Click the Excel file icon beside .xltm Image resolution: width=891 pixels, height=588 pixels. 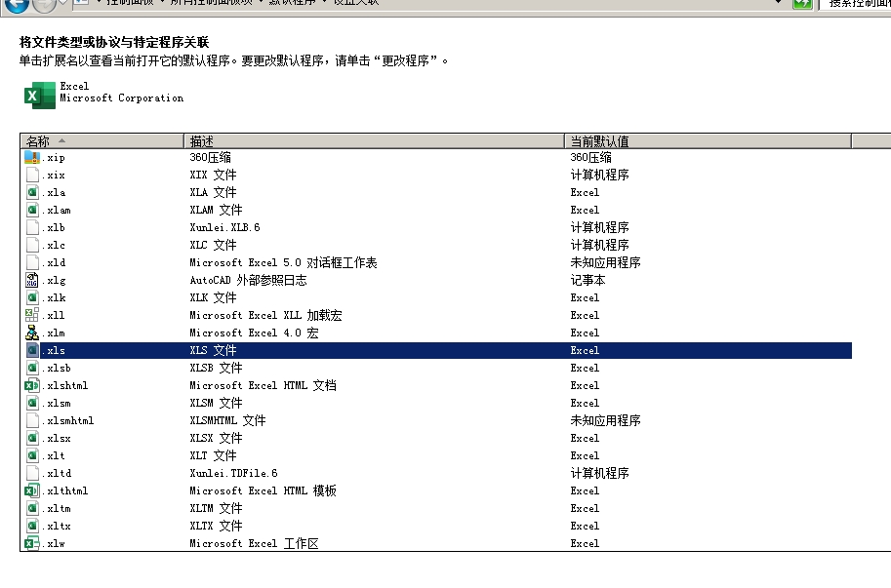tap(32, 509)
